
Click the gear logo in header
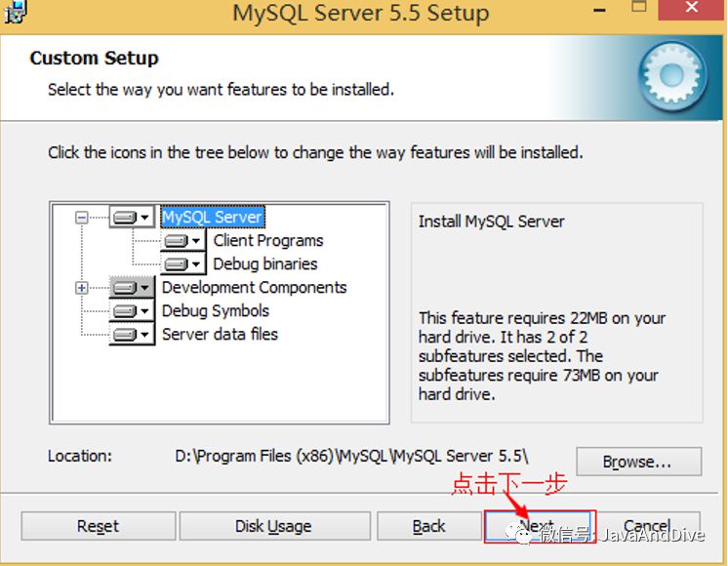[x=669, y=77]
